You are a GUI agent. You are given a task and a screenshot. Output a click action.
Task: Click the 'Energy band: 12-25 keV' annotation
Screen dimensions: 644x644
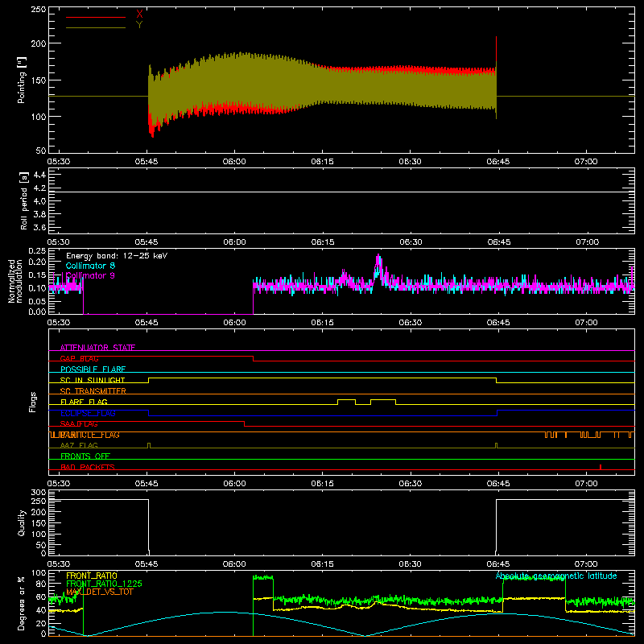coord(117,256)
